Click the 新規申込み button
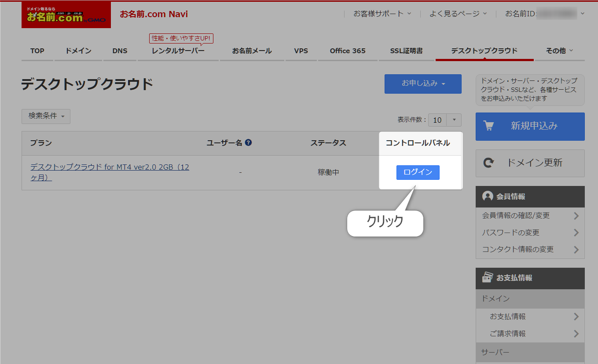 (530, 126)
